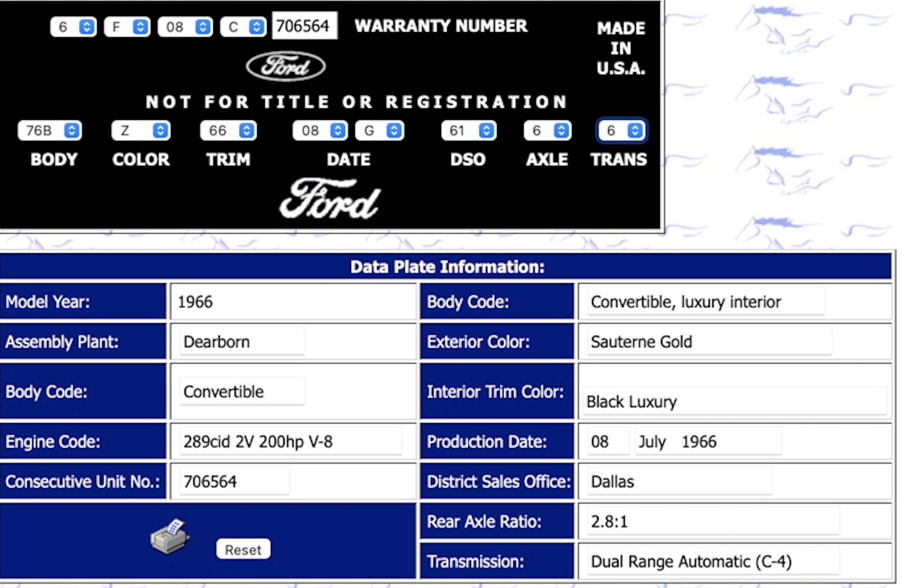Image resolution: width=903 pixels, height=588 pixels.
Task: Click the District Sales Office label
Action: (x=499, y=482)
